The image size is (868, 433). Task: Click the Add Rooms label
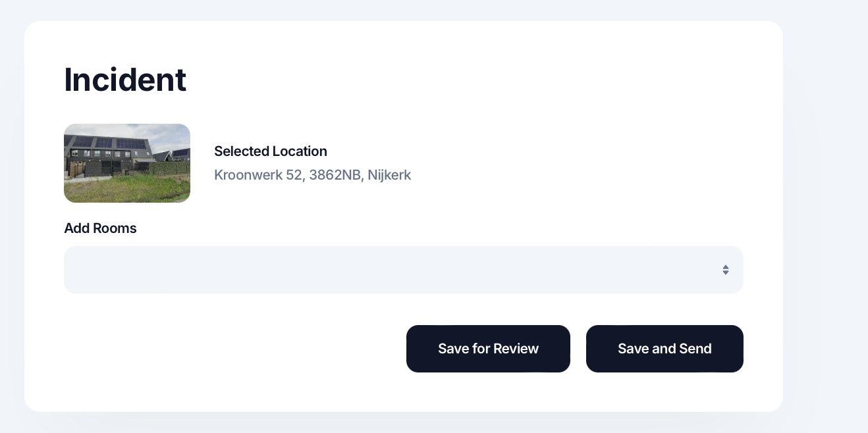[x=100, y=228]
